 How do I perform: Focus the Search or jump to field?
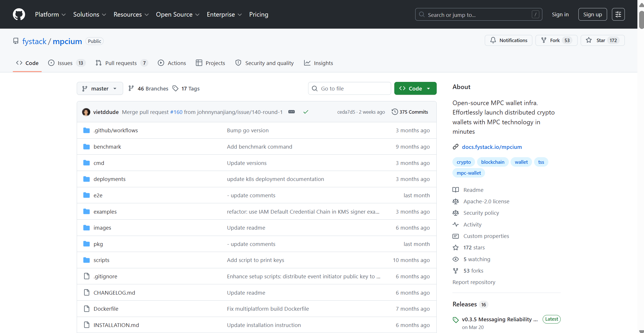point(478,14)
